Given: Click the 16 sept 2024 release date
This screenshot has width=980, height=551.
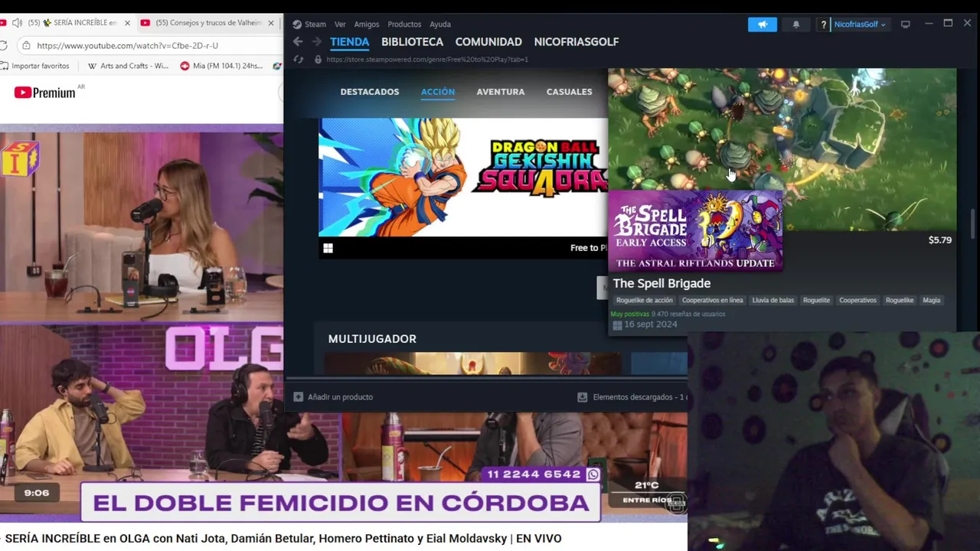Looking at the screenshot, I should click(x=650, y=324).
